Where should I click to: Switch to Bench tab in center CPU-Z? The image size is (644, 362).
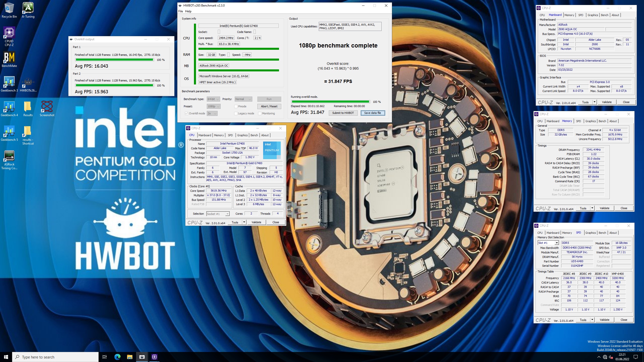[x=254, y=135]
